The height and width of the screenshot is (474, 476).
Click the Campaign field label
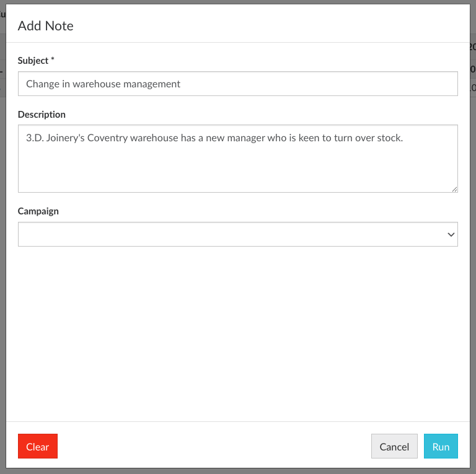pos(38,211)
